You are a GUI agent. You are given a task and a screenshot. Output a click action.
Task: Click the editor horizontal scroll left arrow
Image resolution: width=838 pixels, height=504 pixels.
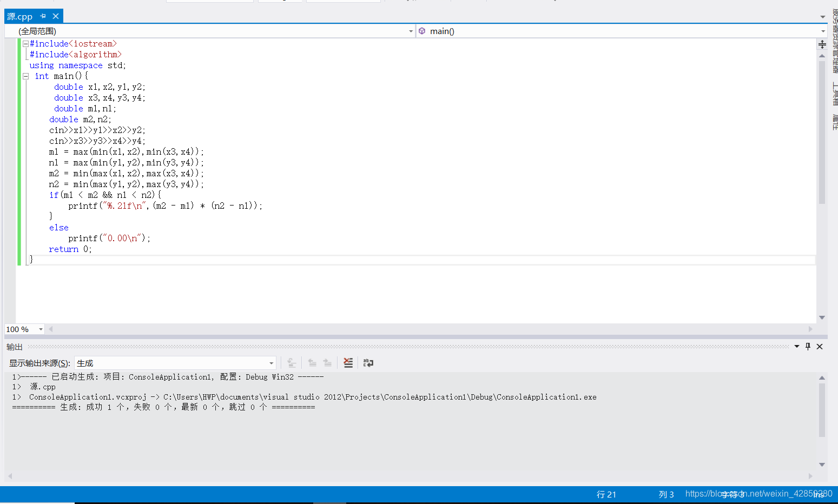[x=50, y=329]
